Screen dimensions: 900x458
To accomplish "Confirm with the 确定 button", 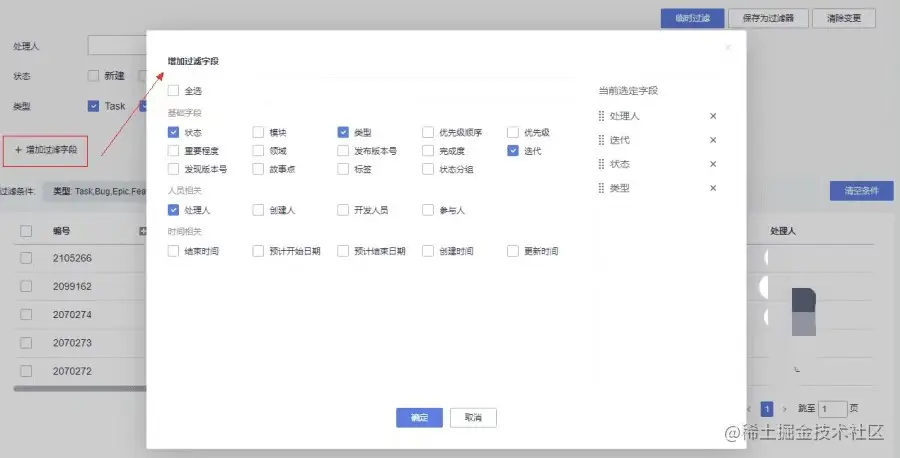I will coord(420,418).
